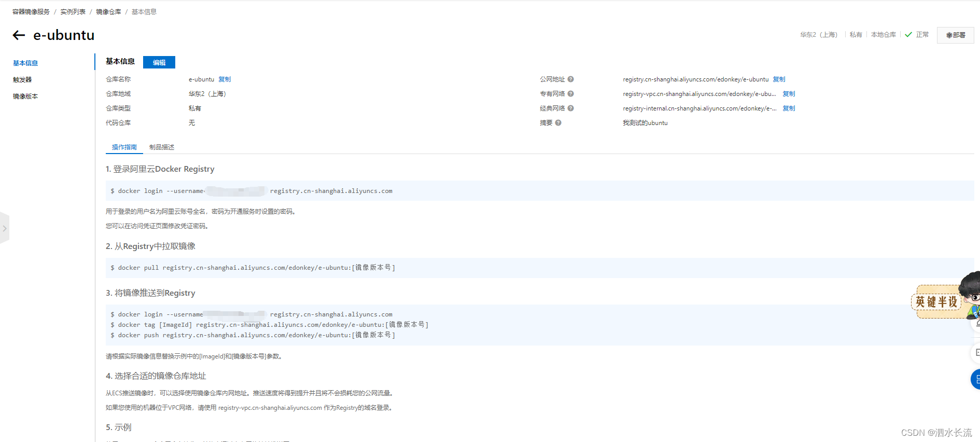
Task: Click the 华东2（上海）region label at top right
Action: tap(819, 35)
